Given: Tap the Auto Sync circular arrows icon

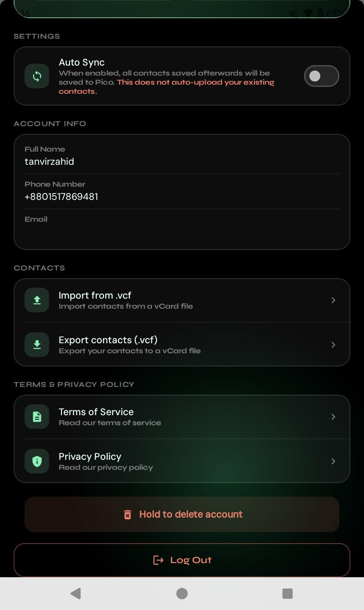Looking at the screenshot, I should [37, 76].
